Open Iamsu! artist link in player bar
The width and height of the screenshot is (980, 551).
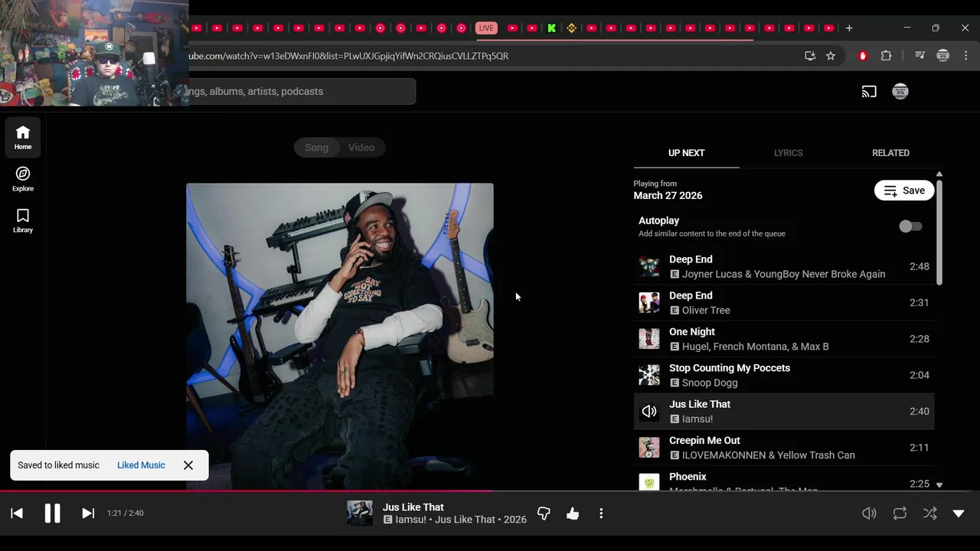coord(410,520)
